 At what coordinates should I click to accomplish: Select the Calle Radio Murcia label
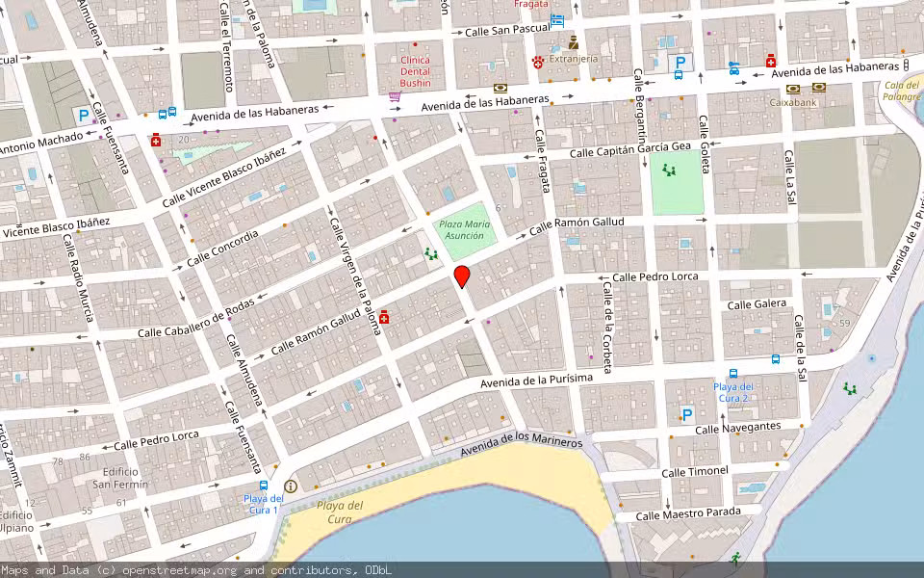point(78,277)
